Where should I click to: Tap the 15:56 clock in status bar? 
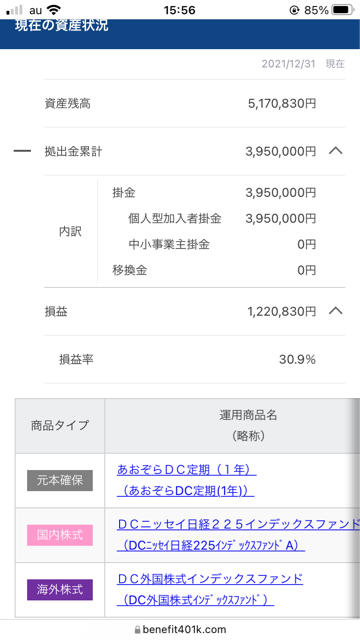coord(180,10)
